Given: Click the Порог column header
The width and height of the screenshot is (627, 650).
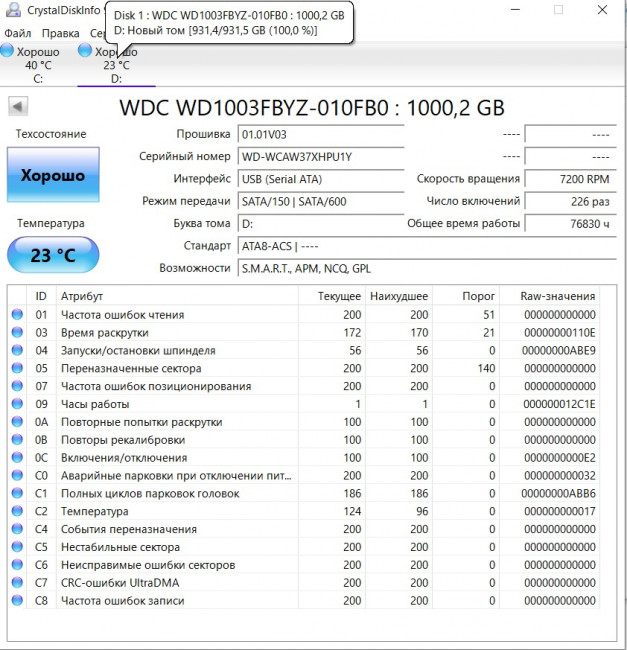Looking at the screenshot, I should [x=466, y=296].
